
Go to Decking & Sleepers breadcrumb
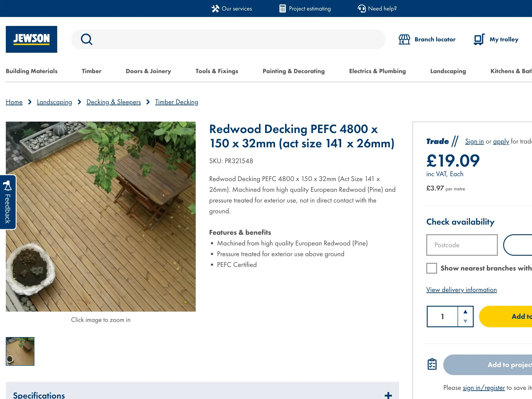[114, 102]
